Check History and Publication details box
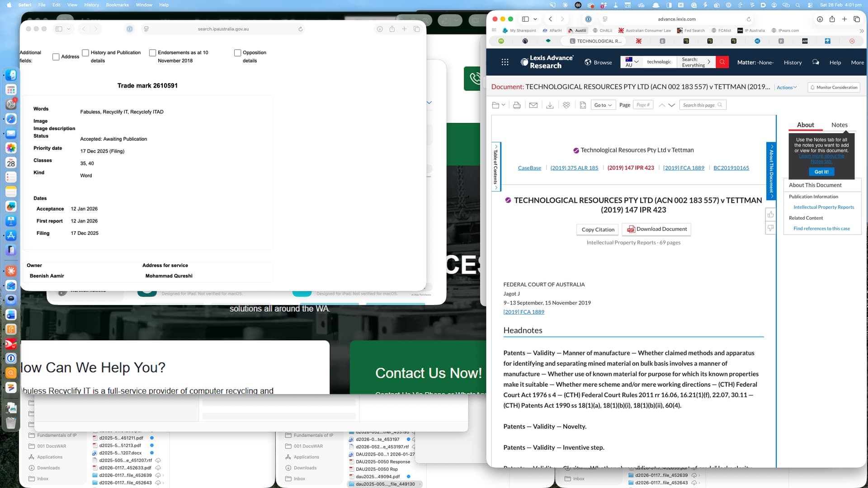Viewport: 868px width, 488px height. 85,53
